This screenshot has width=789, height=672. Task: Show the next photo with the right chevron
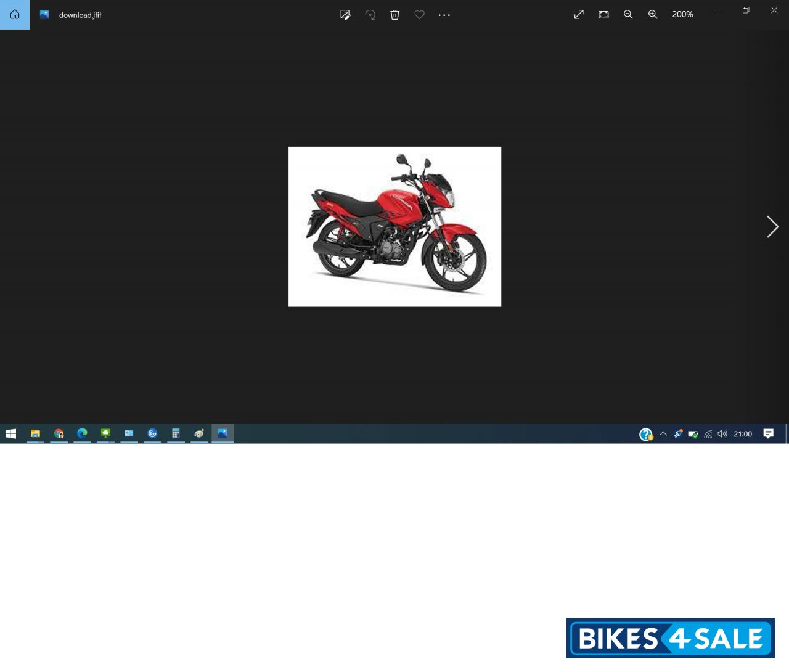click(772, 227)
